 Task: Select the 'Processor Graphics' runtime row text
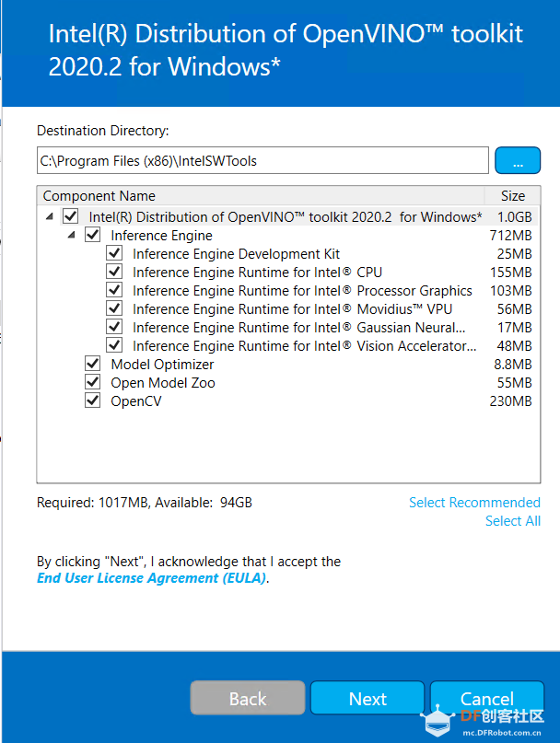point(302,291)
